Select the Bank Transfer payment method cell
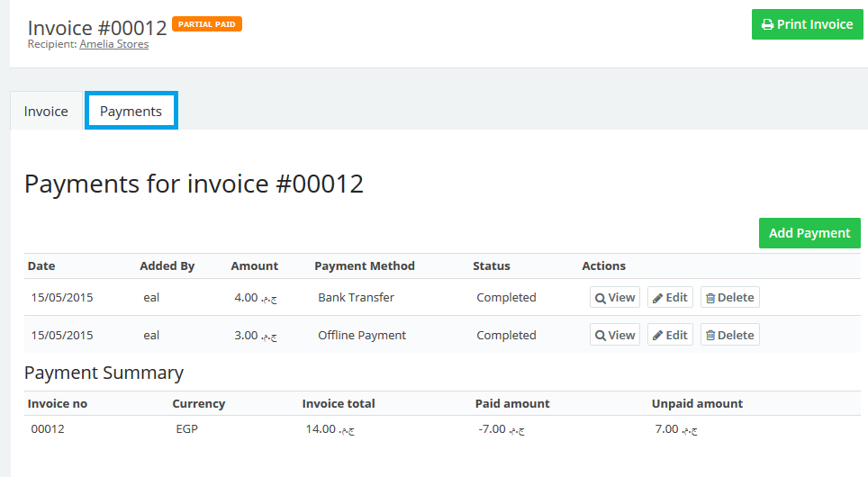Image resolution: width=868 pixels, height=477 pixels. click(x=356, y=298)
